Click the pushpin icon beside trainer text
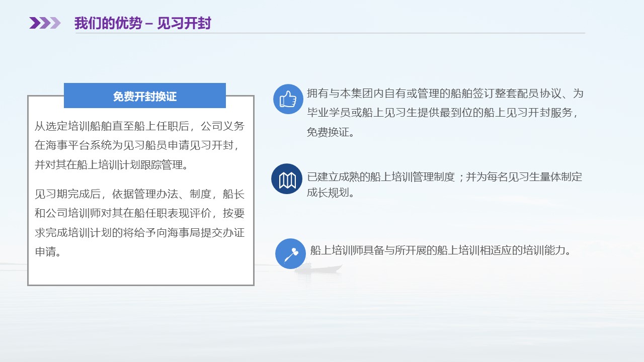This screenshot has height=362, width=644. pyautogui.click(x=290, y=253)
